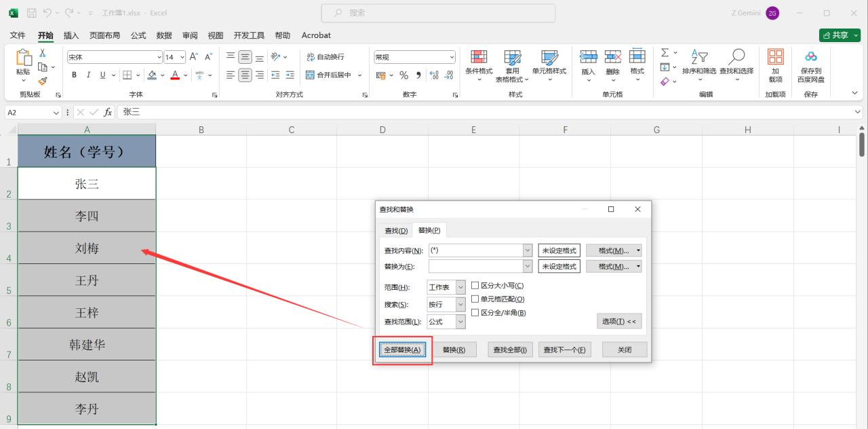868x429 pixels.
Task: Decrease the cell indent
Action: [276, 75]
